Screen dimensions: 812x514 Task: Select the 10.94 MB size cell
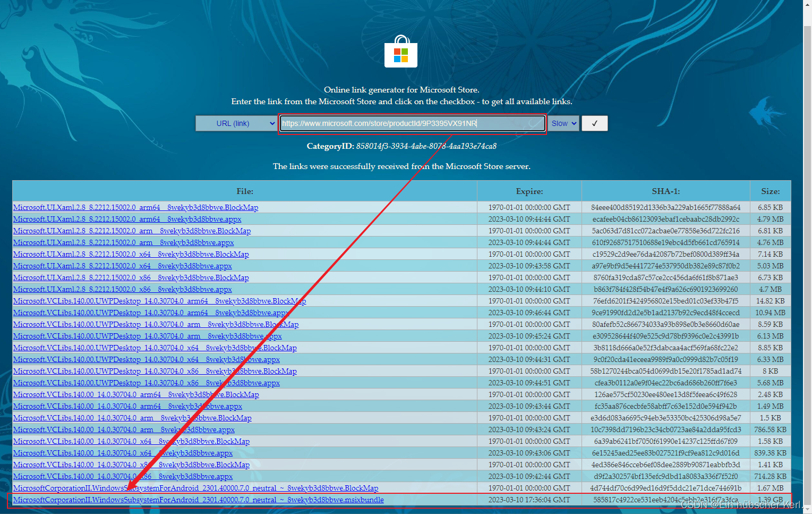point(771,313)
